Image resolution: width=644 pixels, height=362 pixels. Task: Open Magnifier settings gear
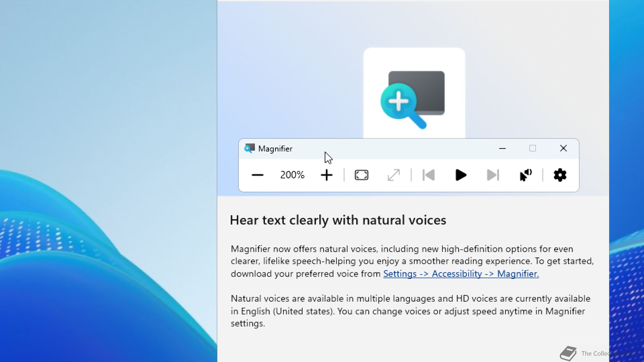point(560,175)
